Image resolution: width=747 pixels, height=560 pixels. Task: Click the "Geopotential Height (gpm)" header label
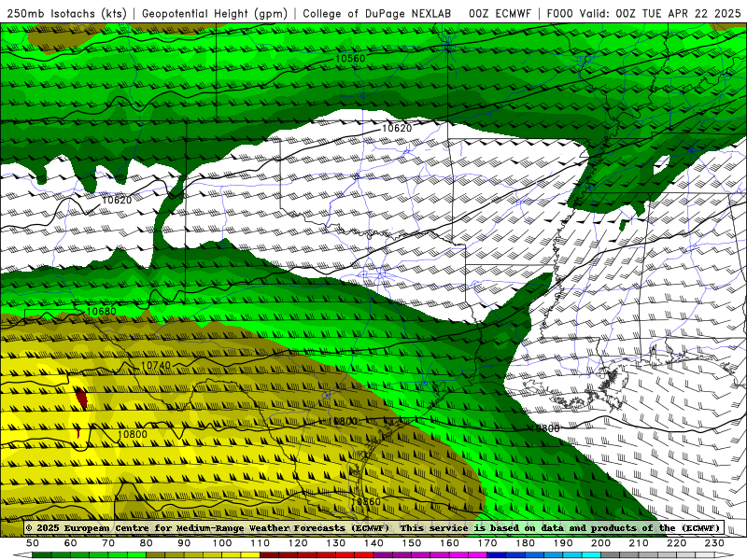(215, 14)
